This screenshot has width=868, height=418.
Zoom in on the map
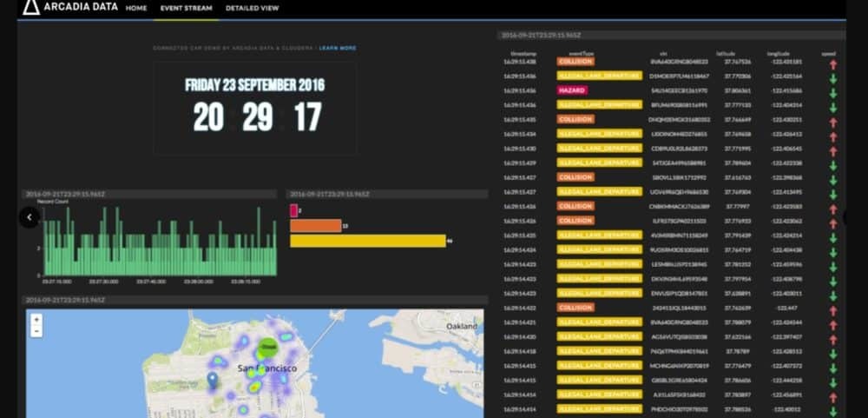tap(36, 320)
